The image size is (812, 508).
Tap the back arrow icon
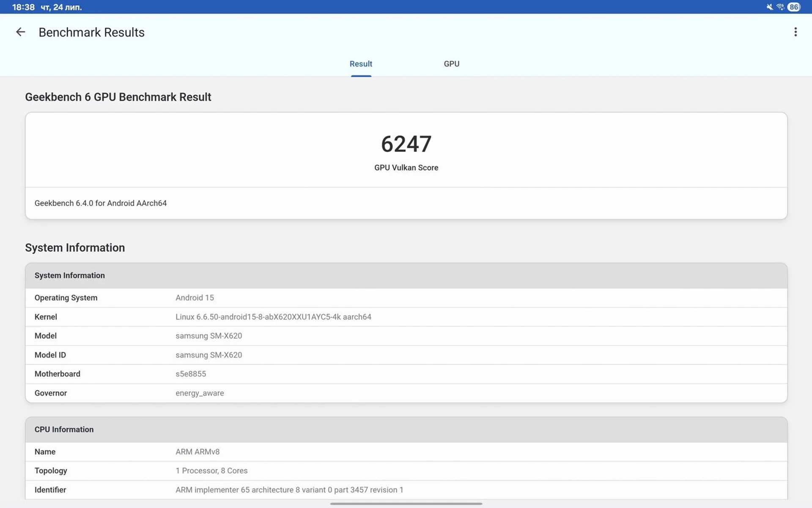click(x=20, y=32)
